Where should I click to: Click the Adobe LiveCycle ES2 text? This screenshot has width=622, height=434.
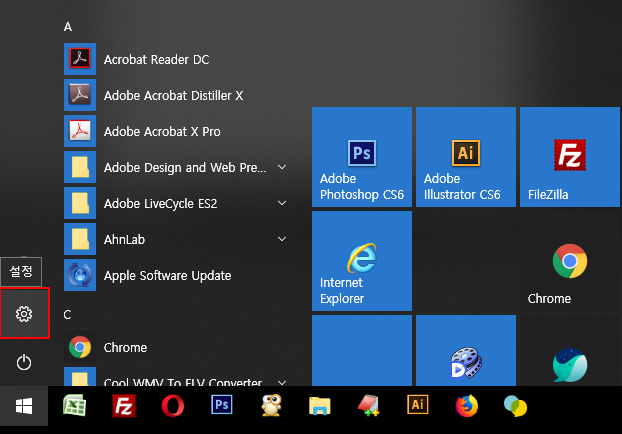[160, 204]
